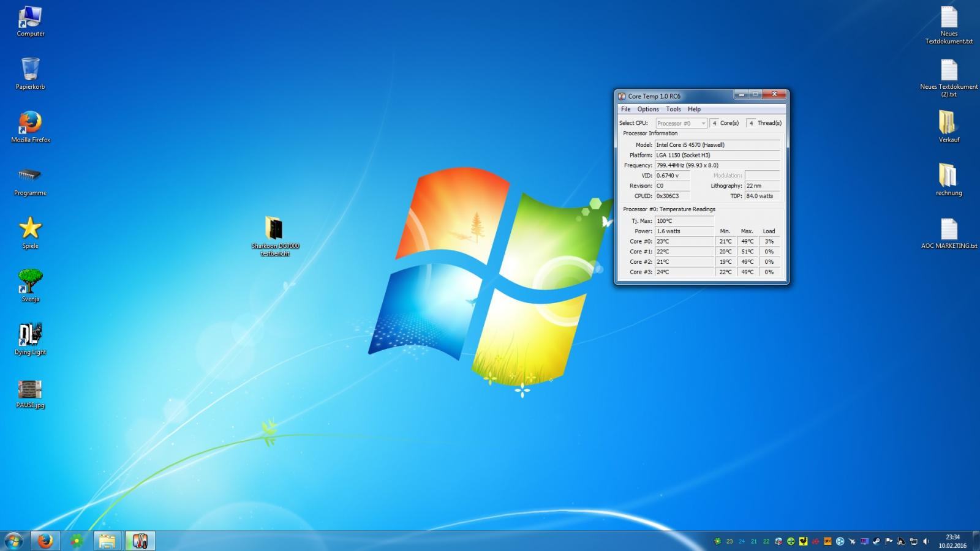Minimize the Core Temp window
Image resolution: width=980 pixels, height=551 pixels.
(741, 94)
